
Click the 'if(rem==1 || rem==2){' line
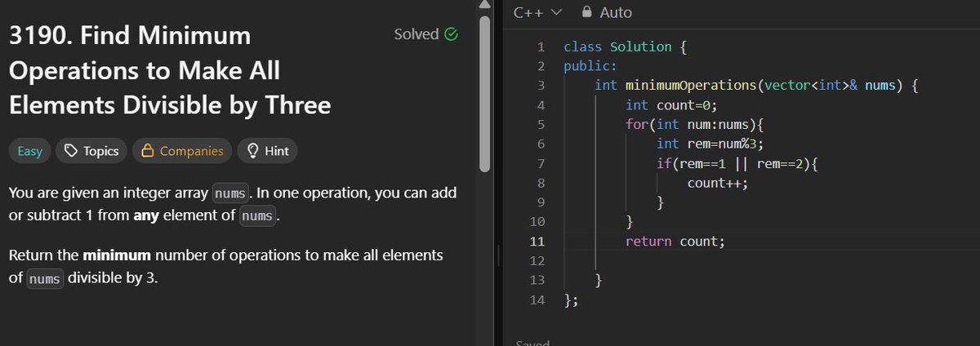[737, 164]
